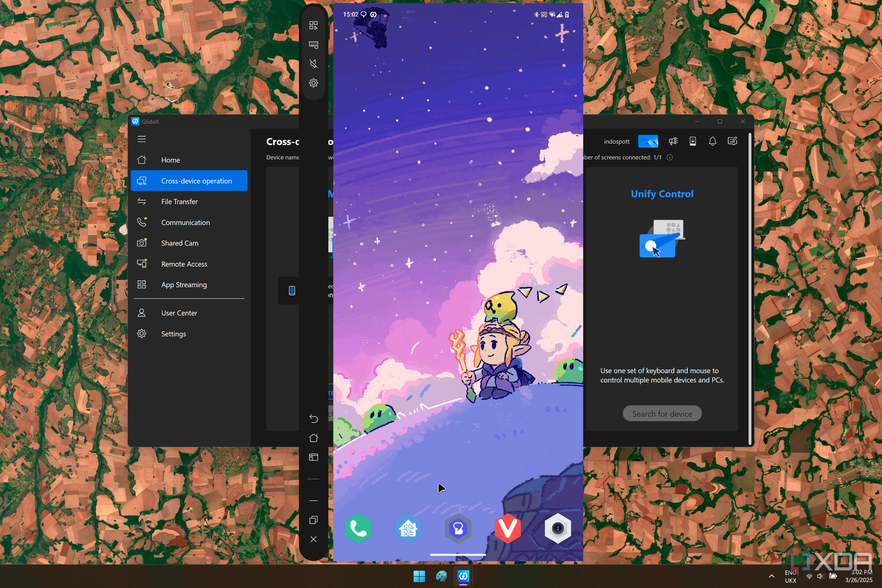Image resolution: width=882 pixels, height=588 pixels.
Task: Open ENG UKX language switcher
Action: 790,576
